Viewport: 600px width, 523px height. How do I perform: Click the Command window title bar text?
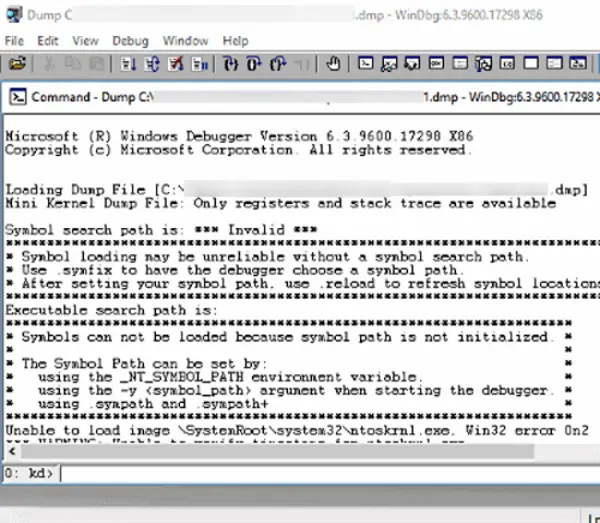315,97
